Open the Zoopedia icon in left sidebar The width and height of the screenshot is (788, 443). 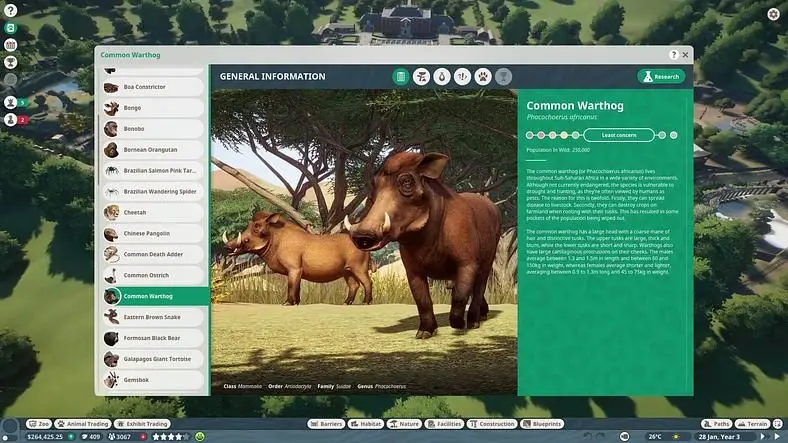coord(11,28)
